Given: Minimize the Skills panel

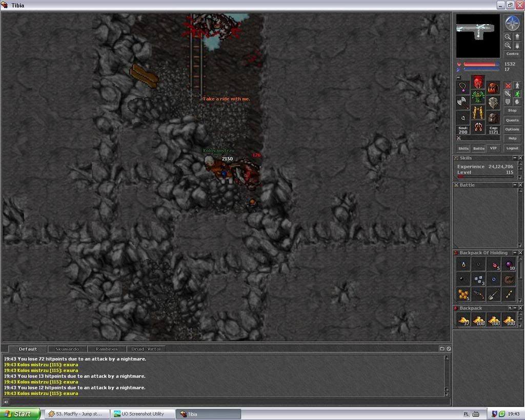Looking at the screenshot, I should click(515, 158).
